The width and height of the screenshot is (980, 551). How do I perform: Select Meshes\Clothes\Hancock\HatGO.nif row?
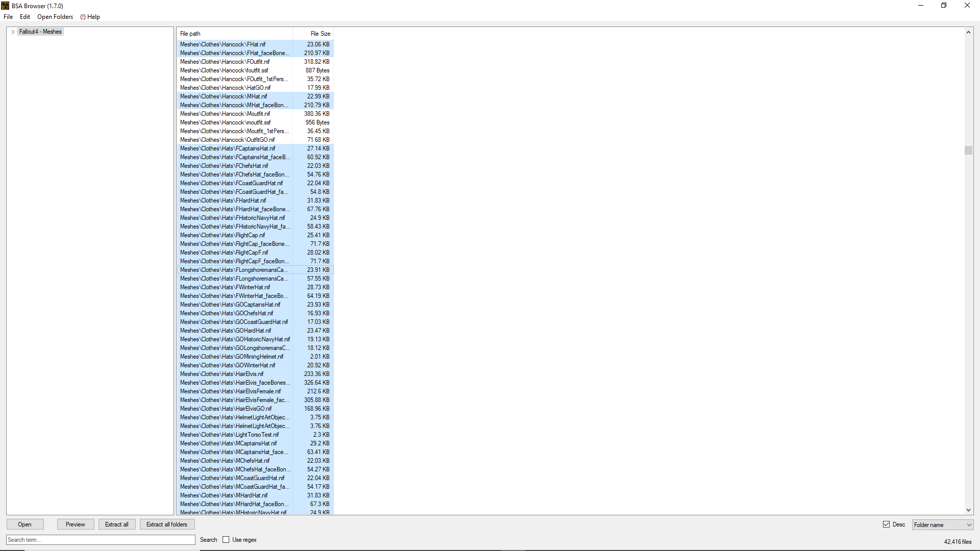pyautogui.click(x=255, y=88)
